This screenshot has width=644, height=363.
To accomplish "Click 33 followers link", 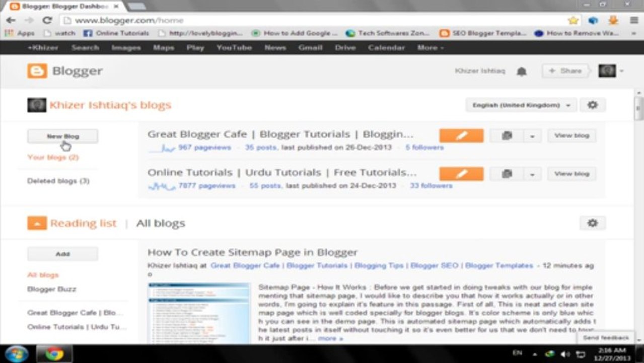I will pyautogui.click(x=431, y=186).
